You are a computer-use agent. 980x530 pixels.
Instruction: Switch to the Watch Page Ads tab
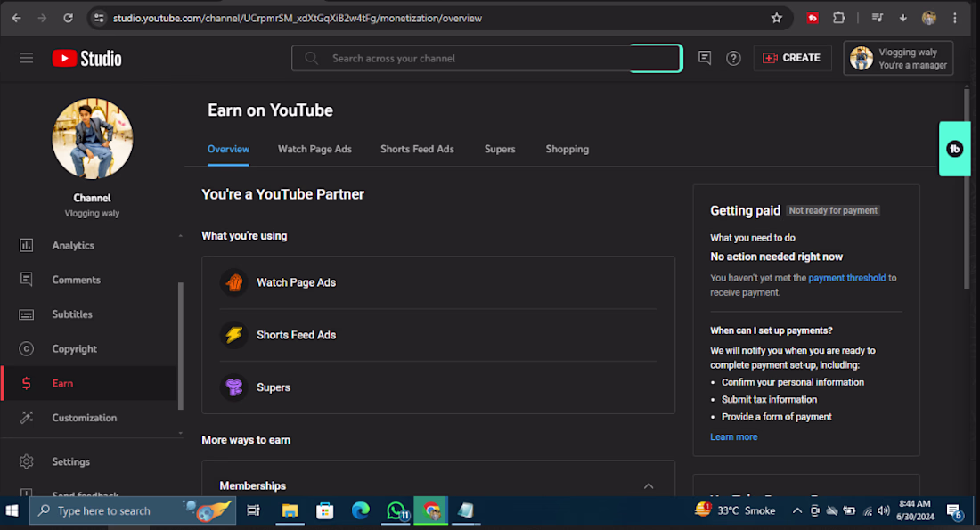314,150
